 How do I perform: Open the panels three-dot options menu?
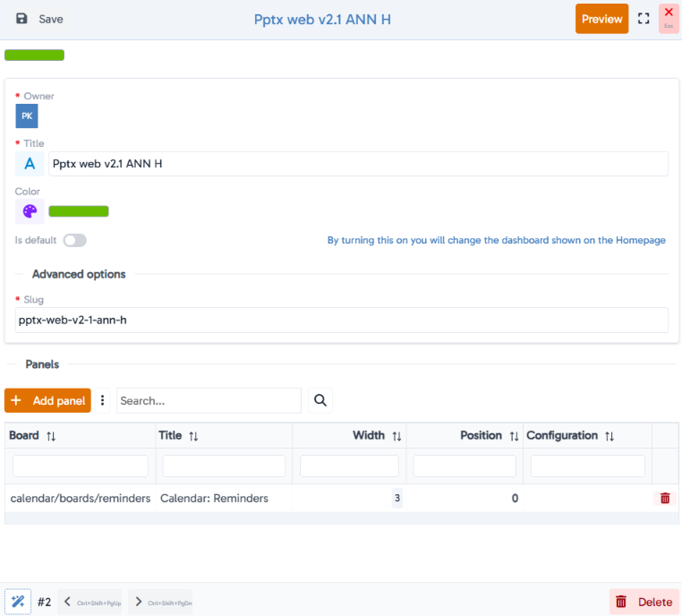point(102,400)
